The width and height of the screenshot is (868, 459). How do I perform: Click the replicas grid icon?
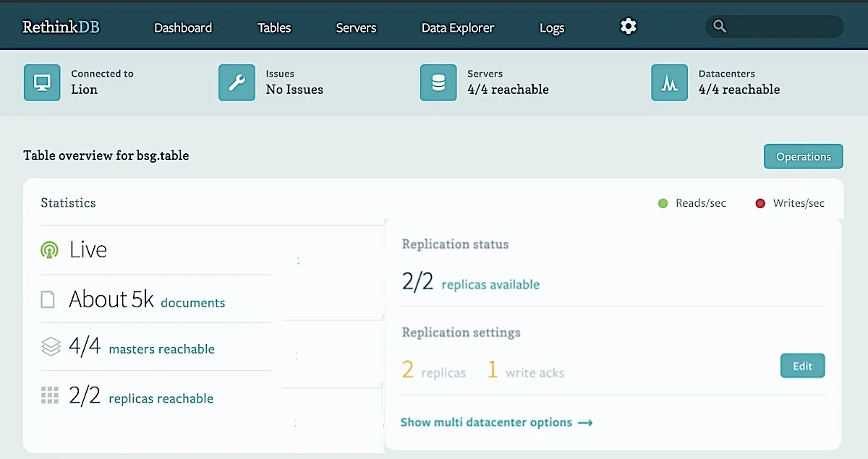49,395
